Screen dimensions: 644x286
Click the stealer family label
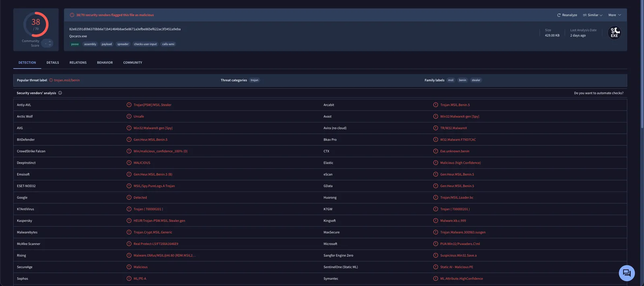tap(476, 80)
